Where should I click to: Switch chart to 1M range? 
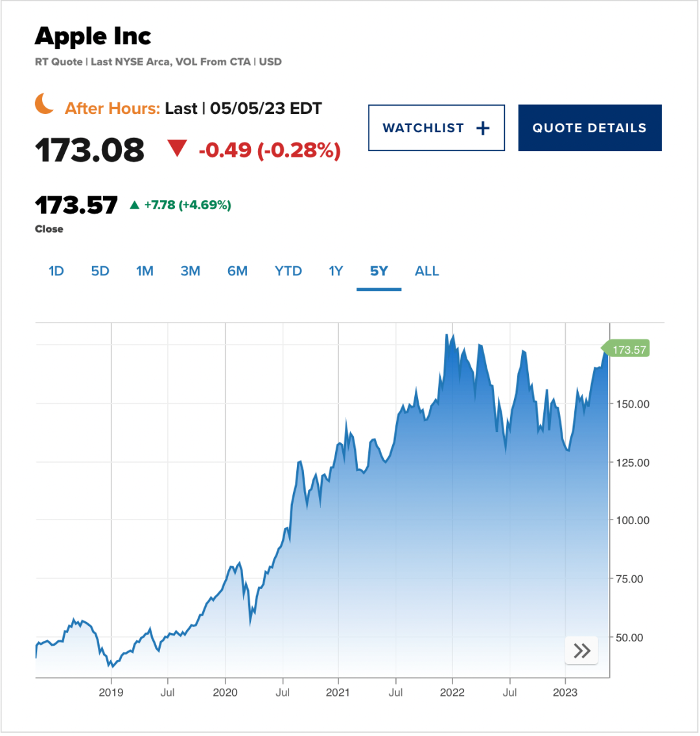(x=145, y=271)
